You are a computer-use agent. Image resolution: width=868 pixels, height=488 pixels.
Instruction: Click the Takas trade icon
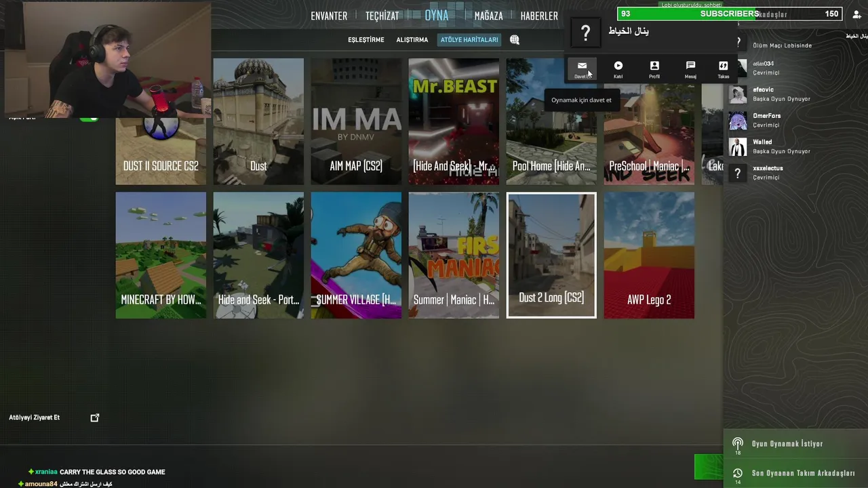tap(724, 66)
